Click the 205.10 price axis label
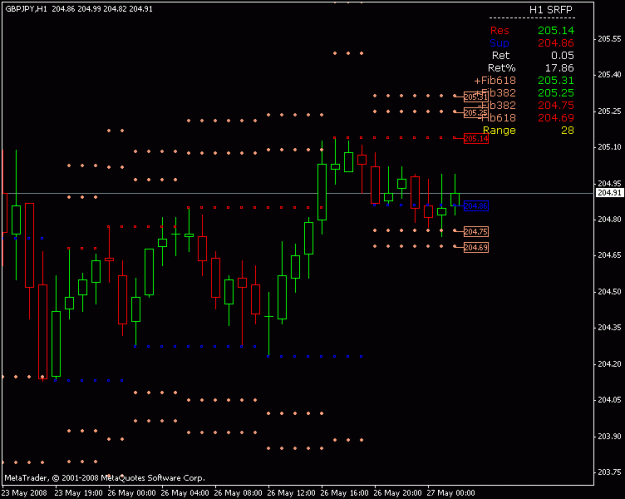Screen dimensions: 625x499 point(609,147)
